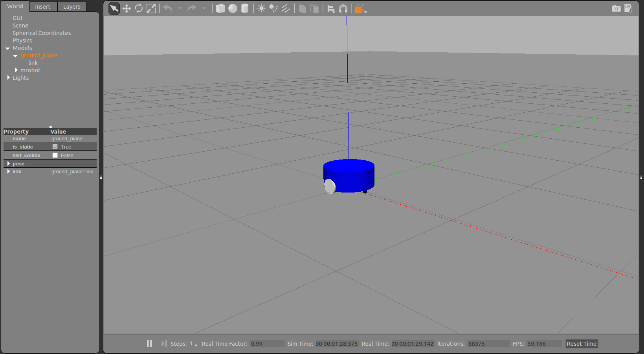Select the mrobot model label
Image resolution: width=644 pixels, height=354 pixels.
pyautogui.click(x=31, y=70)
